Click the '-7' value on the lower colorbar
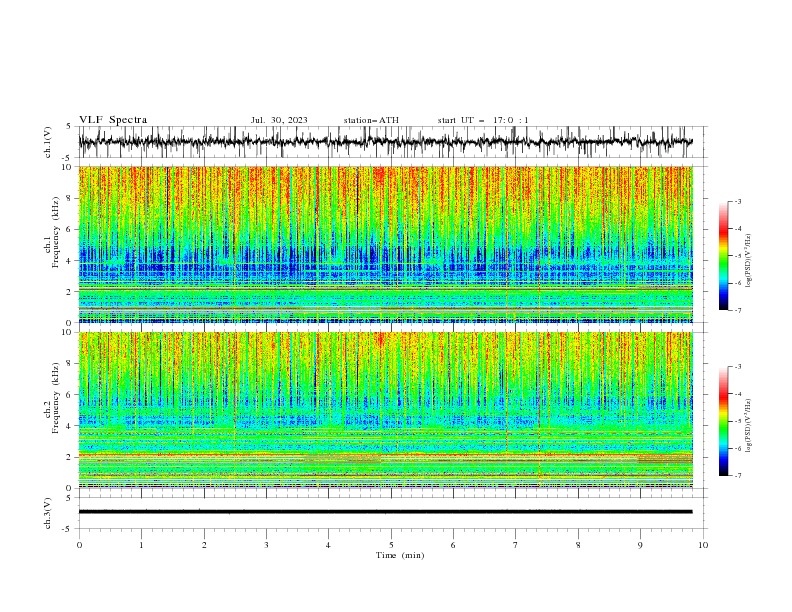 pyautogui.click(x=738, y=476)
